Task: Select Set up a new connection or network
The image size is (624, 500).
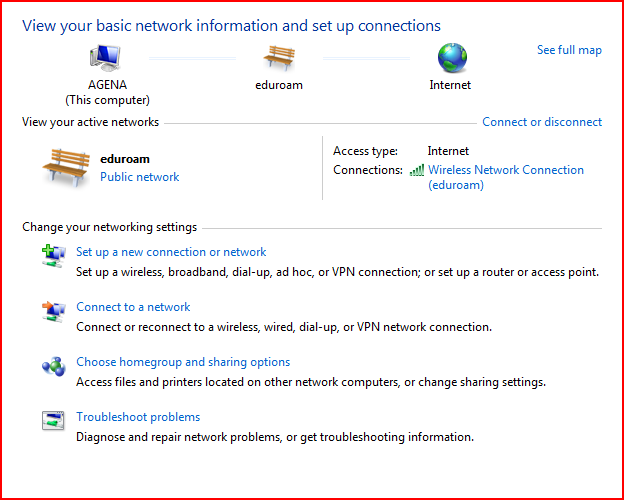Action: pos(171,252)
